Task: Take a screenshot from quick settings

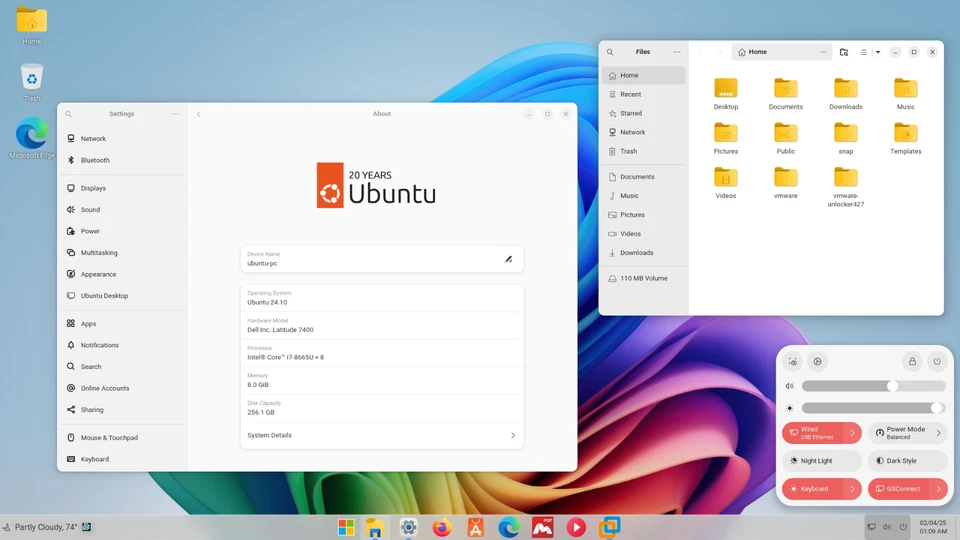Action: point(793,362)
